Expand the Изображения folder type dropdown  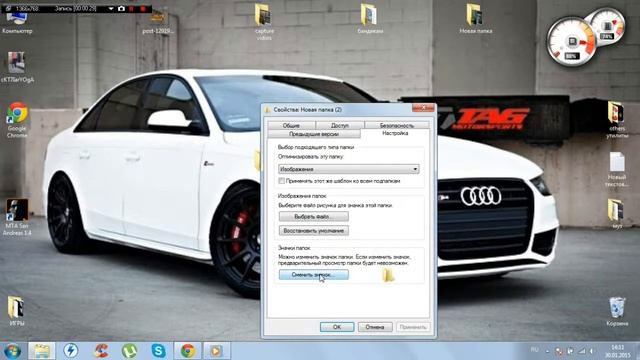349,169
